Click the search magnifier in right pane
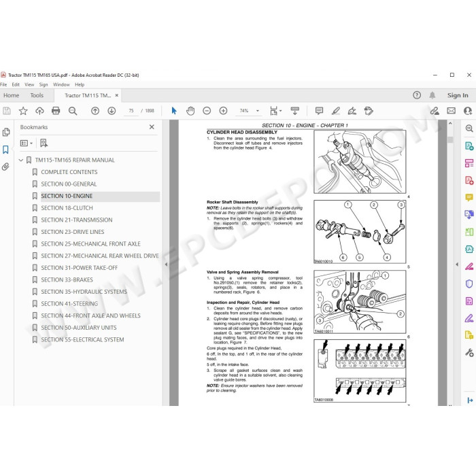The width and height of the screenshot is (476, 476). 469,129
